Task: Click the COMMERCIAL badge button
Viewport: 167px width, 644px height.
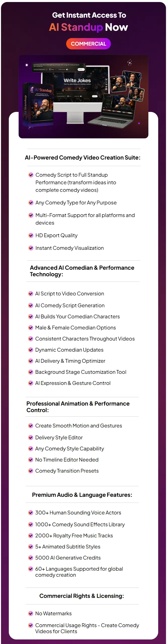Action: point(88,44)
